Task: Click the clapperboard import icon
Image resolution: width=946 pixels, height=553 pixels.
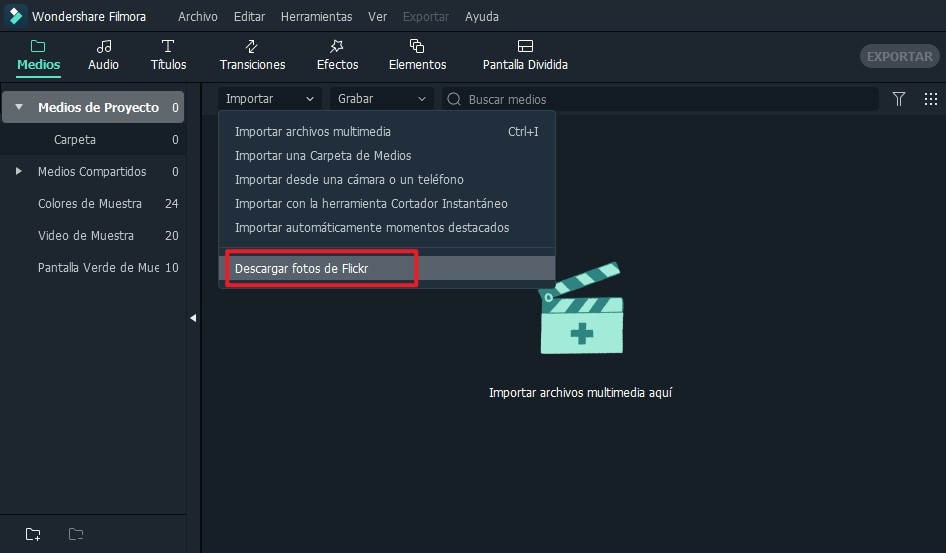Action: point(580,308)
